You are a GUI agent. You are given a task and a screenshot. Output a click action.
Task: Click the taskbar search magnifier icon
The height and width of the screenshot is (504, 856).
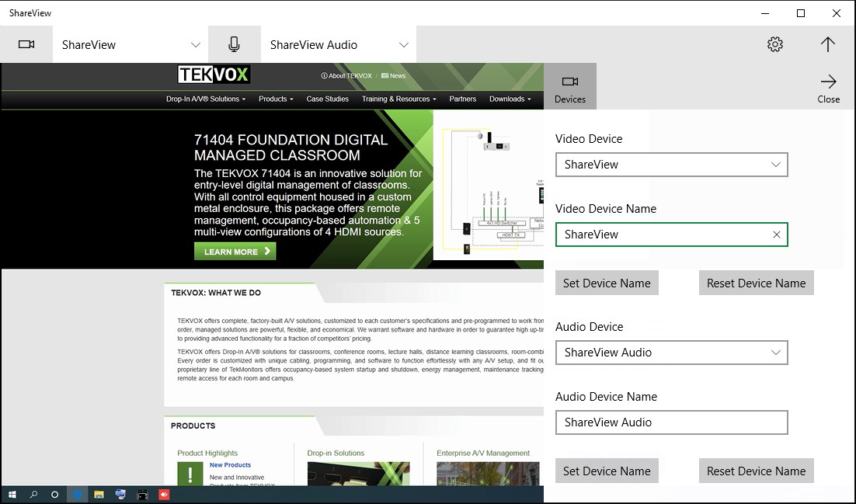click(x=33, y=495)
